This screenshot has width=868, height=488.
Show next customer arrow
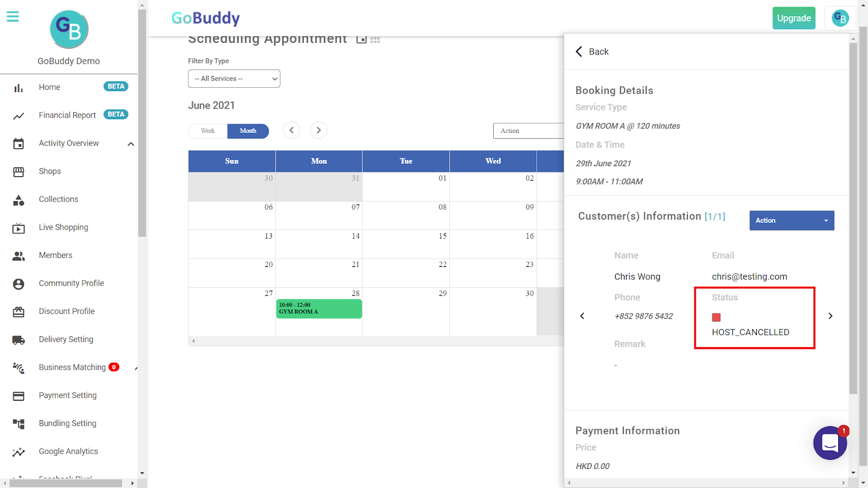pyautogui.click(x=830, y=316)
